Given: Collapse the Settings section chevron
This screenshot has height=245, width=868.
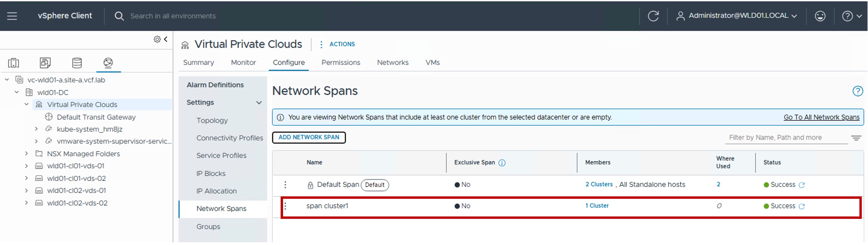Looking at the screenshot, I should [x=259, y=102].
